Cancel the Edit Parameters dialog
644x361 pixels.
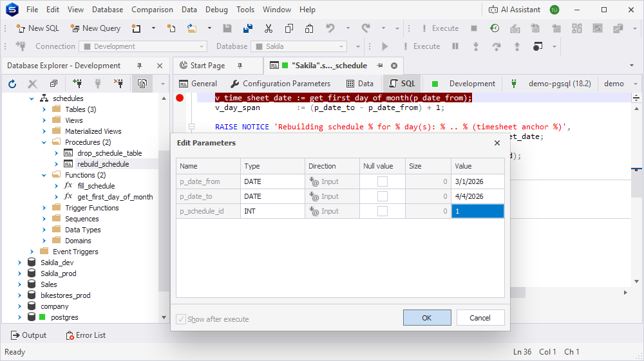pyautogui.click(x=480, y=318)
